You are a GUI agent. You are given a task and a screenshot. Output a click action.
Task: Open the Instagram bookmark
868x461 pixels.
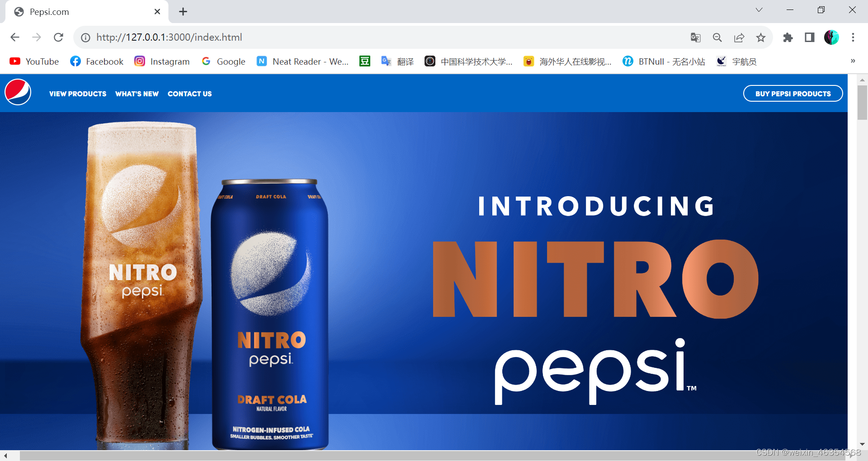click(162, 61)
